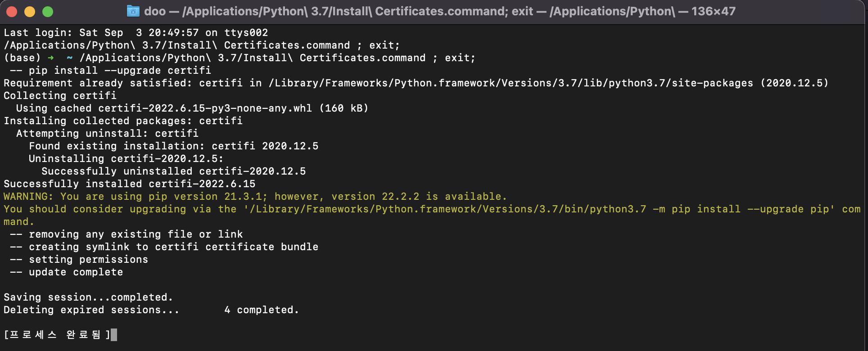Click 'Uninstalling certifi-2020.12.5:' line
Viewport: 868px width, 351px height.
(126, 159)
